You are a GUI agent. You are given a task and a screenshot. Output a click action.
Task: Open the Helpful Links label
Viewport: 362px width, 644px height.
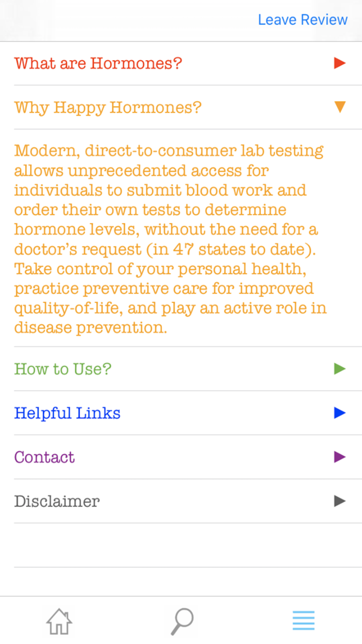point(67,413)
